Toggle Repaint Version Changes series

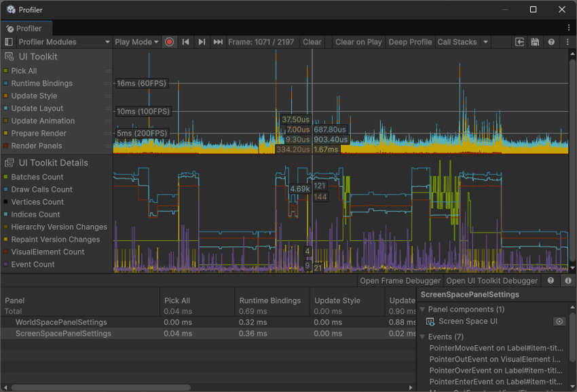point(5,239)
